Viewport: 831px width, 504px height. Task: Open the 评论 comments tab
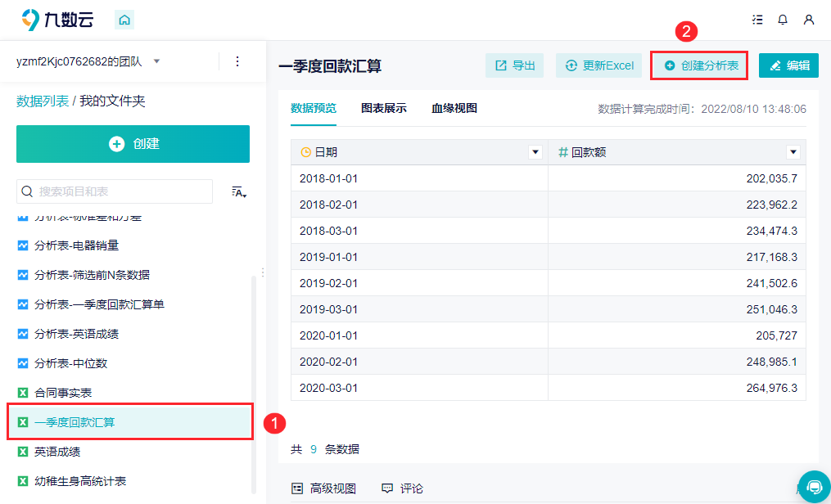[402, 488]
